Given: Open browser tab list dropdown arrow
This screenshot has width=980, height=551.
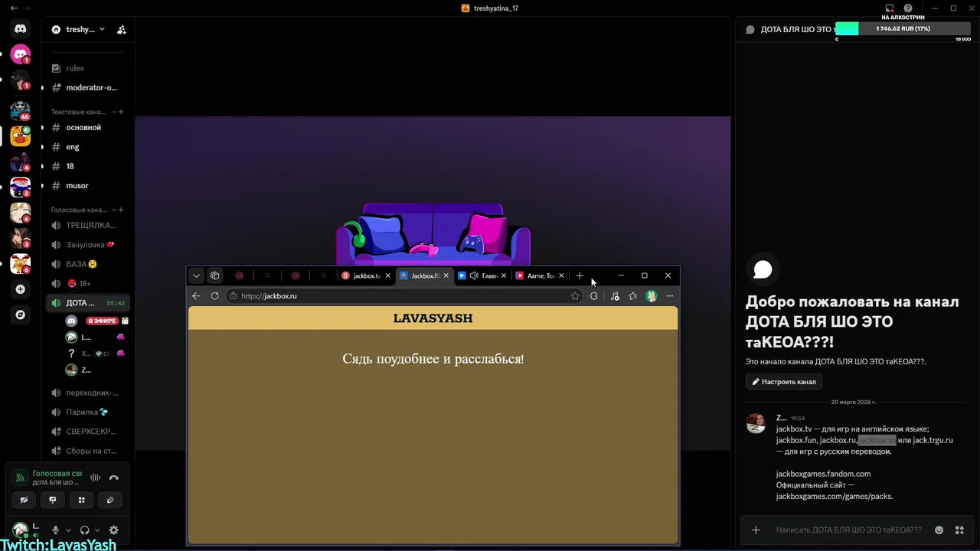Looking at the screenshot, I should click(x=197, y=275).
